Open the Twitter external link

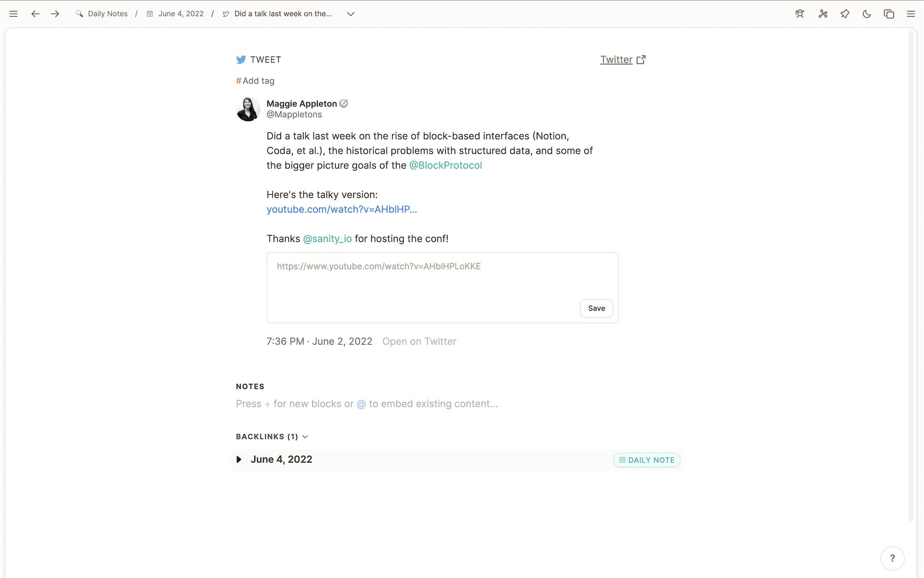623,59
